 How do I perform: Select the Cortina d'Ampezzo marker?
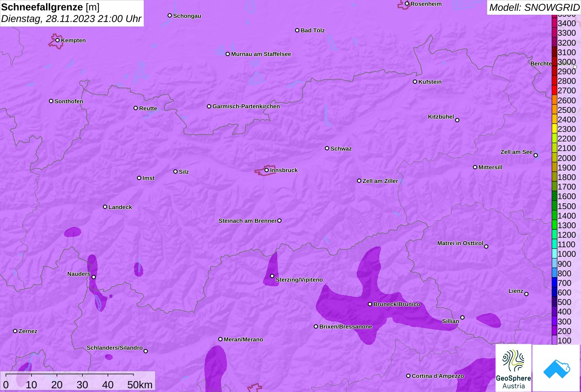point(408,376)
